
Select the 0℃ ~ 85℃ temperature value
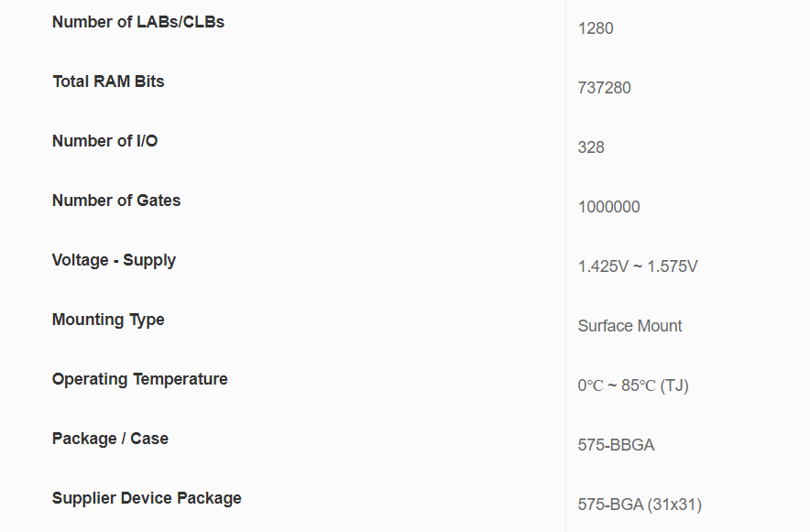point(616,385)
